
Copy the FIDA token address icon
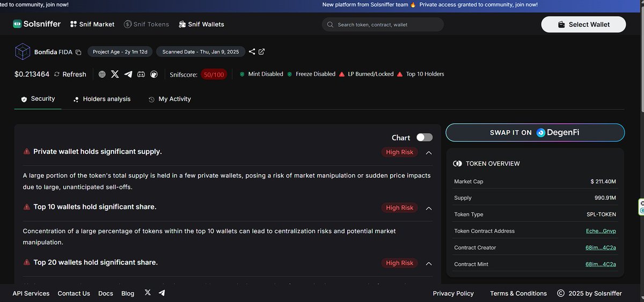(x=78, y=53)
